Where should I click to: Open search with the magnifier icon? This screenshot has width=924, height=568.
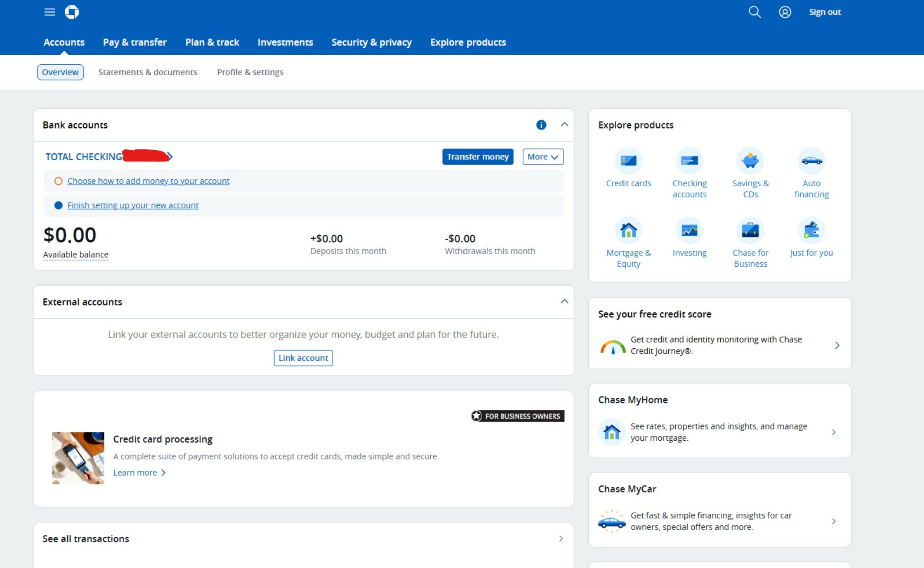[x=755, y=12]
